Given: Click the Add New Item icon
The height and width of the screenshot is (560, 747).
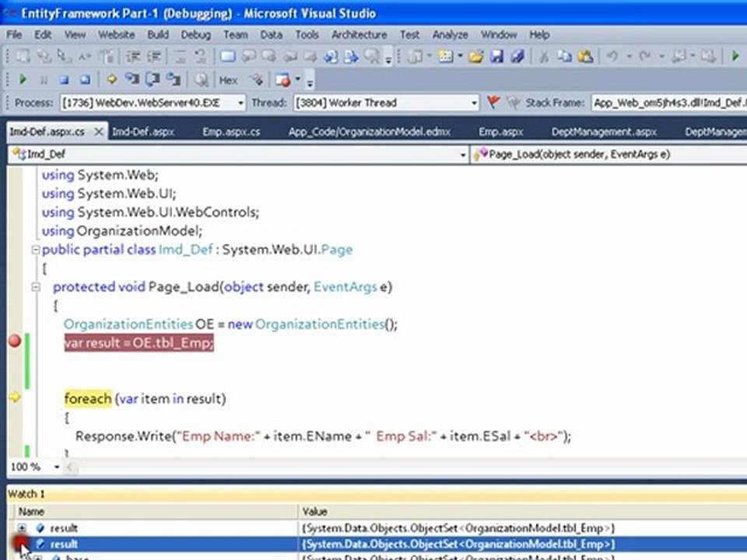Looking at the screenshot, I should (446, 57).
